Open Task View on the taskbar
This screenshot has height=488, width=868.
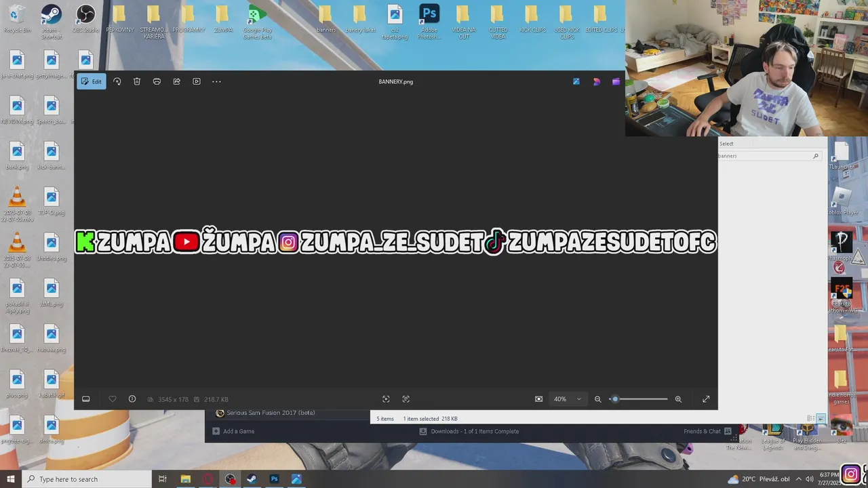163,479
